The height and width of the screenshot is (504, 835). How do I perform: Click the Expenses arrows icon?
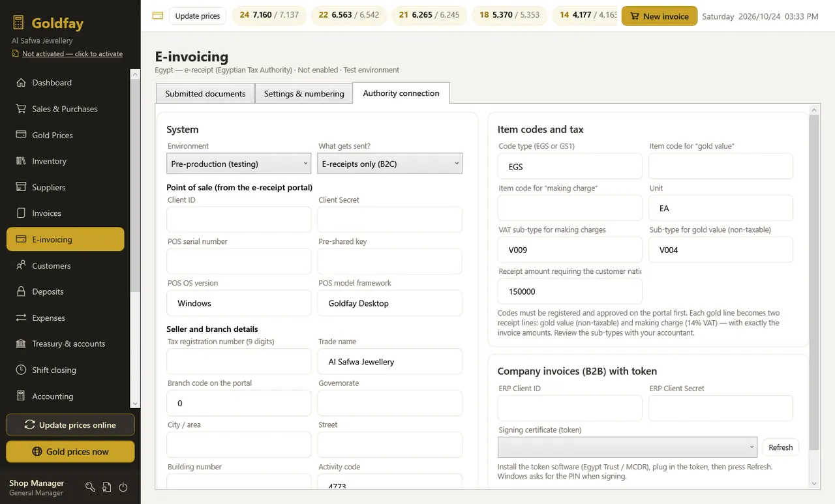20,318
